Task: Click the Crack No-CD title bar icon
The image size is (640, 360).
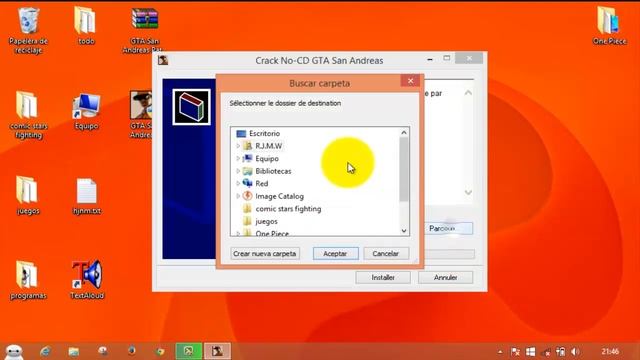Action: tap(163, 60)
